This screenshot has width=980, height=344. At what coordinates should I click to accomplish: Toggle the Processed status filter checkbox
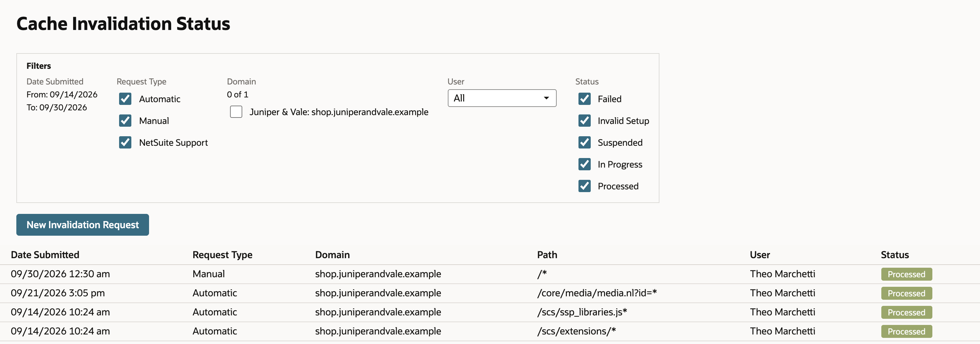tap(584, 186)
